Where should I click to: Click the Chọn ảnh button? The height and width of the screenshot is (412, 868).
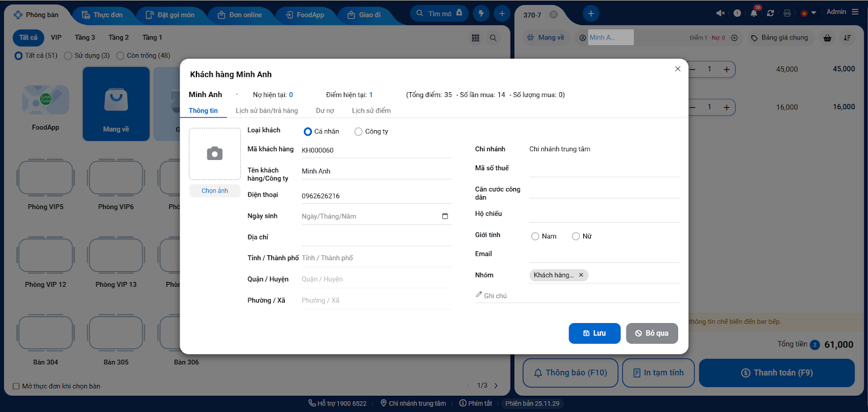coord(215,191)
